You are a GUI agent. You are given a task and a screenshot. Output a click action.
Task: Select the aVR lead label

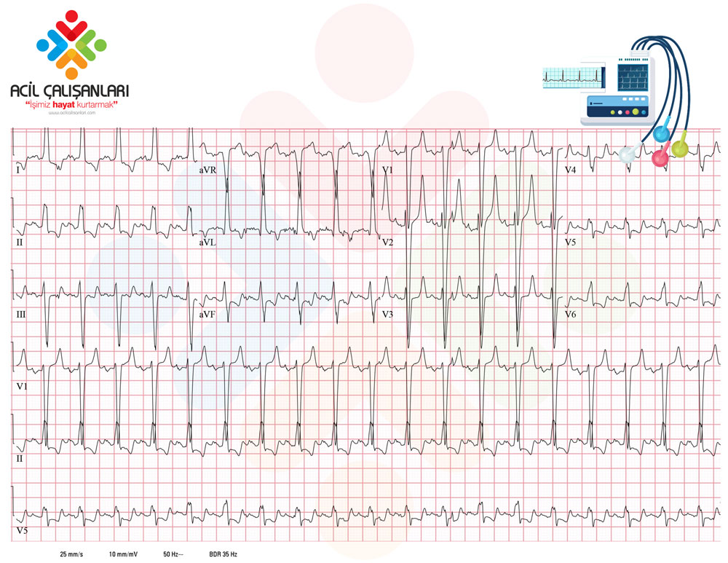tap(208, 170)
